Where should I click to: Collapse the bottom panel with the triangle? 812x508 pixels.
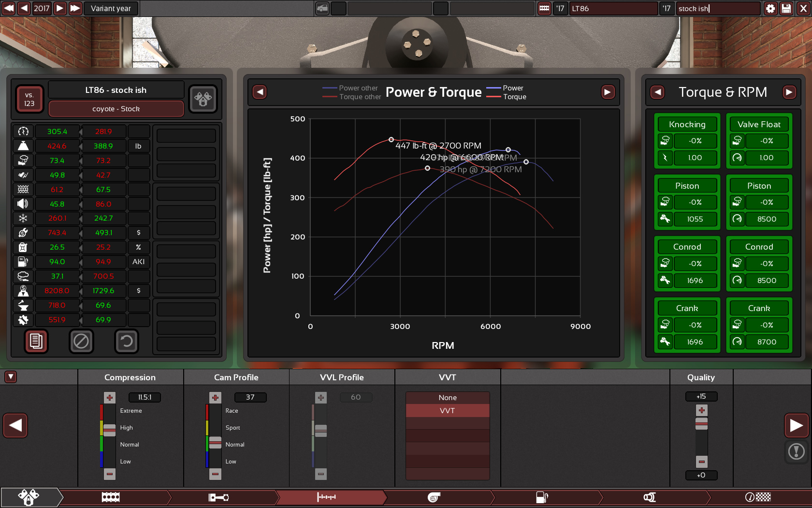click(x=11, y=377)
